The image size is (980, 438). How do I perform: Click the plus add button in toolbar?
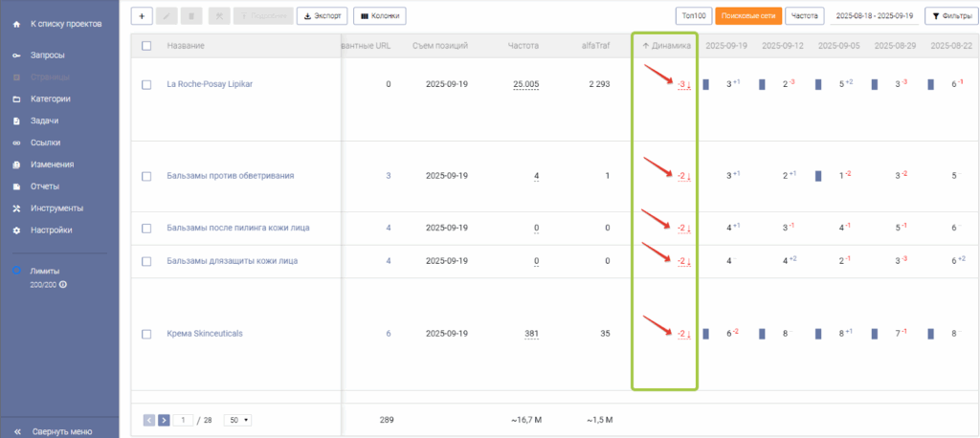(142, 15)
